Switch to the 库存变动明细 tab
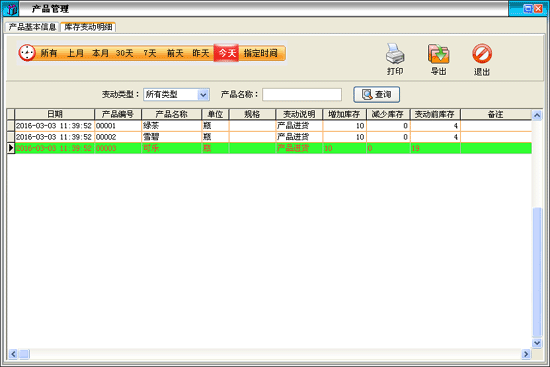 tap(88, 27)
